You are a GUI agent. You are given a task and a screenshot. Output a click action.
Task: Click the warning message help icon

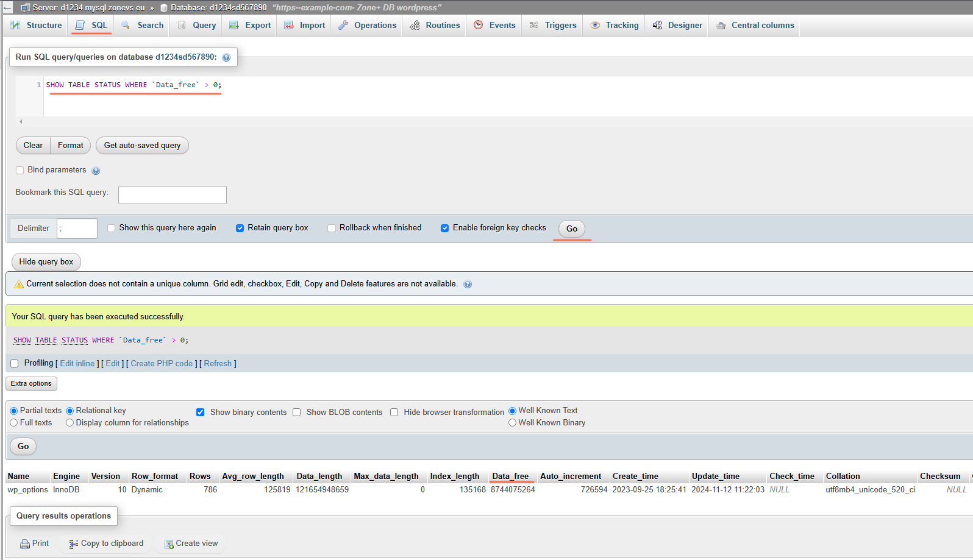[x=468, y=285]
